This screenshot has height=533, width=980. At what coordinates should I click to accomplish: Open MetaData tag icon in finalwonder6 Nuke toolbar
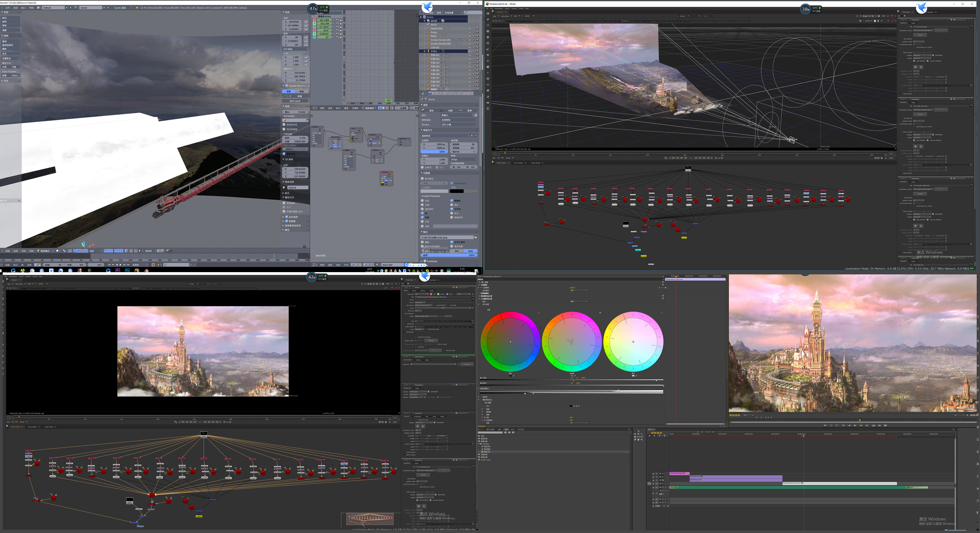(488, 90)
